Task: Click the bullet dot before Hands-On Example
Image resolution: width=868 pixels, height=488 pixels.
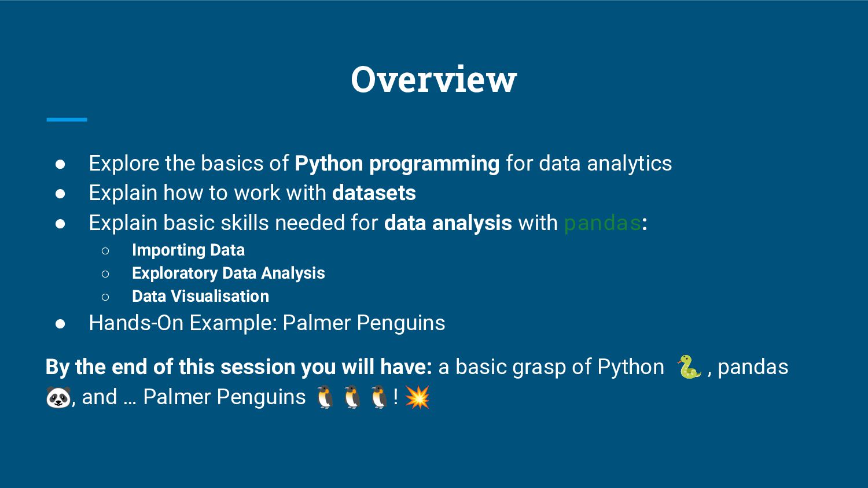Action: pyautogui.click(x=60, y=324)
